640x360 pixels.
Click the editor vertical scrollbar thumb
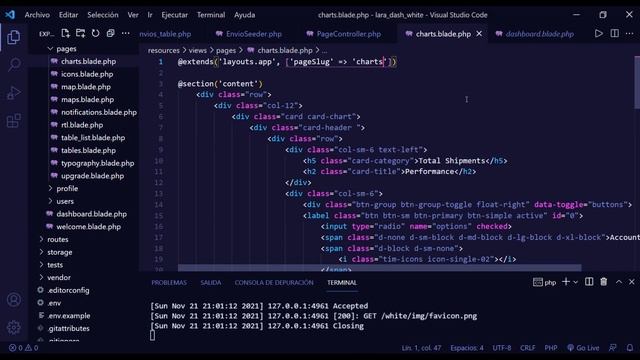(x=636, y=82)
